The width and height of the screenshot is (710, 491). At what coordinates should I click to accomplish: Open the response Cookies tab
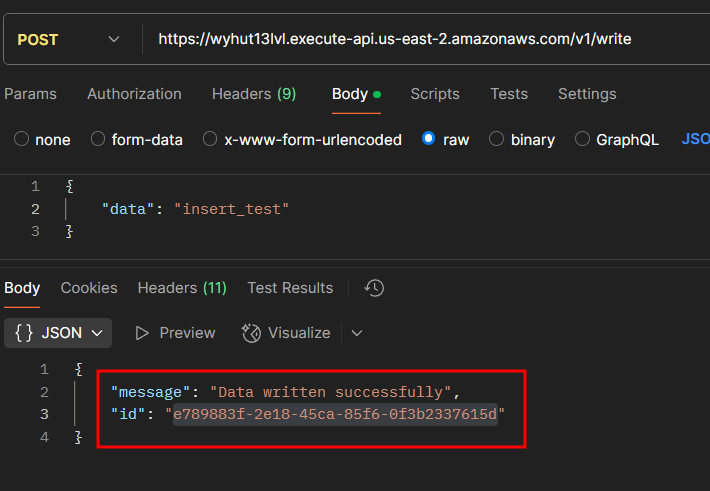89,288
